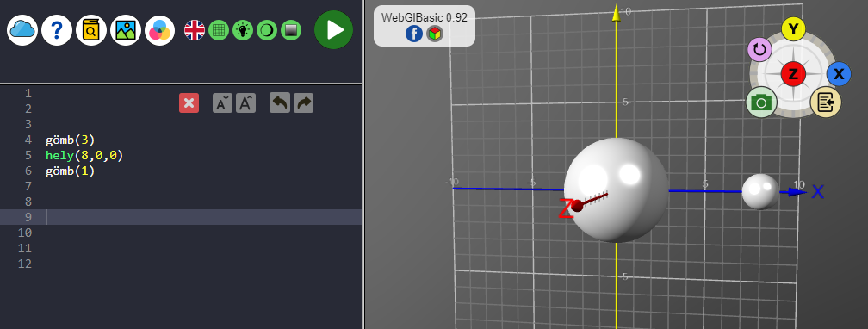Toggle the green circle shading button

pos(267,30)
